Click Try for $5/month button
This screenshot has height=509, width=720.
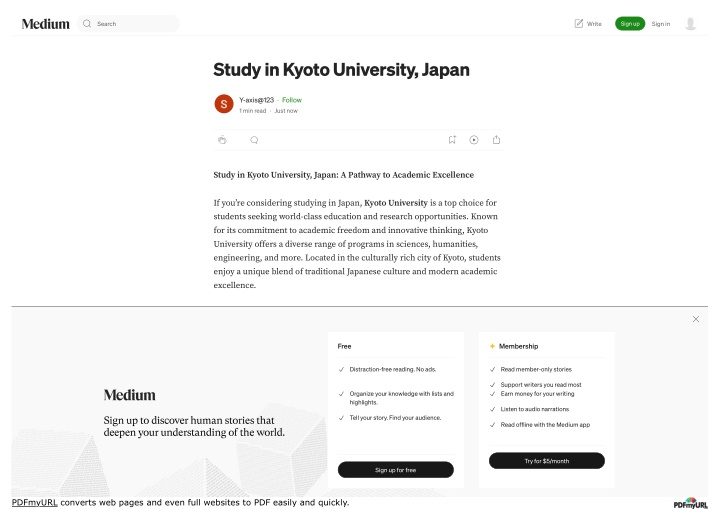[x=547, y=461]
